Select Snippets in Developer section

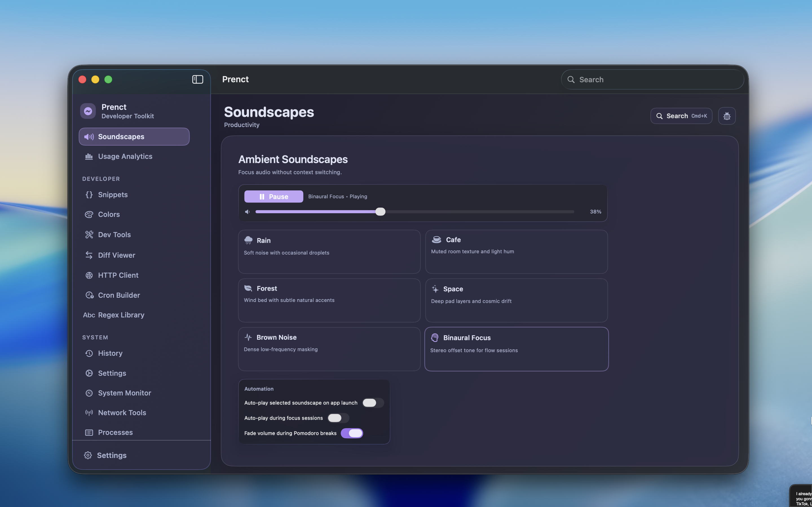(113, 195)
